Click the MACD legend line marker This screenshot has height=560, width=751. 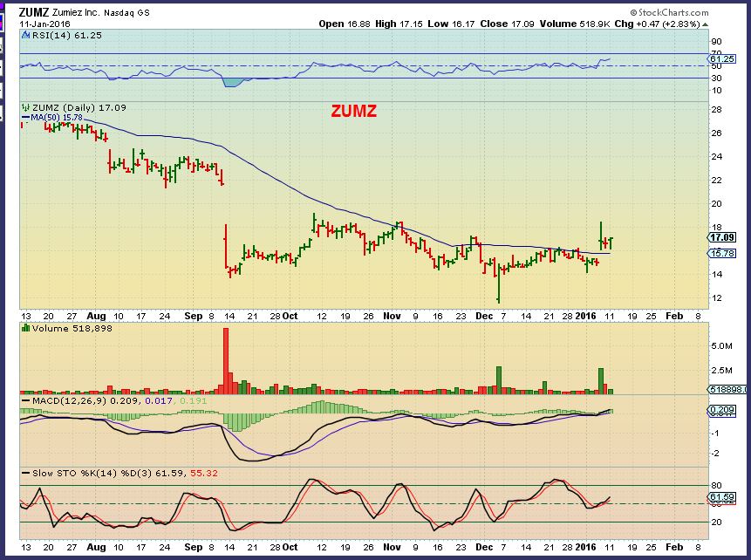coord(25,400)
